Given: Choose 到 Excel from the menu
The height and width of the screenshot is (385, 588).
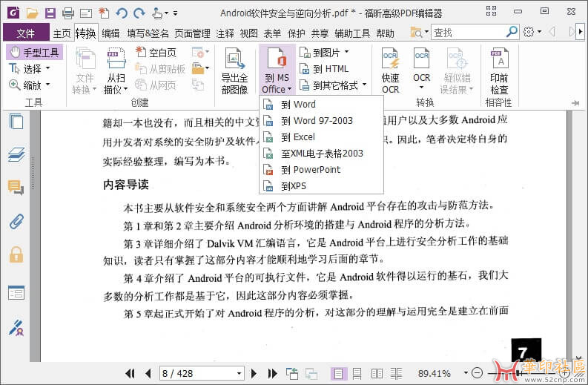Looking at the screenshot, I should point(321,137).
